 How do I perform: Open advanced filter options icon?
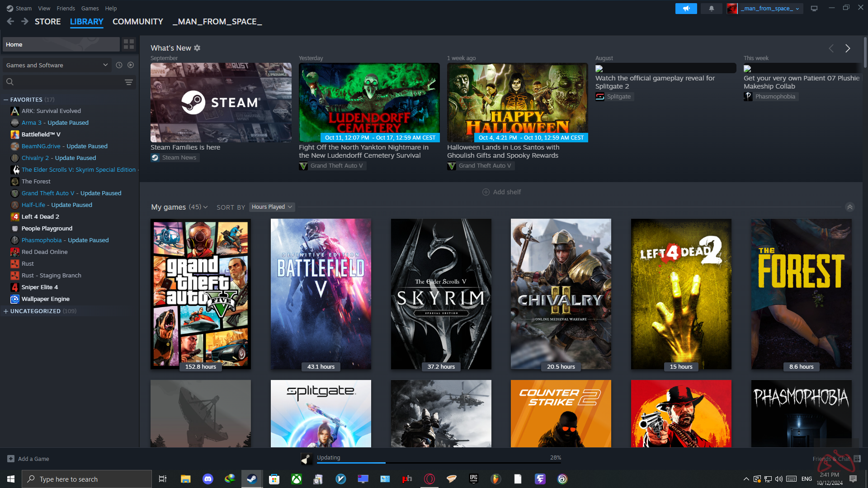click(129, 82)
